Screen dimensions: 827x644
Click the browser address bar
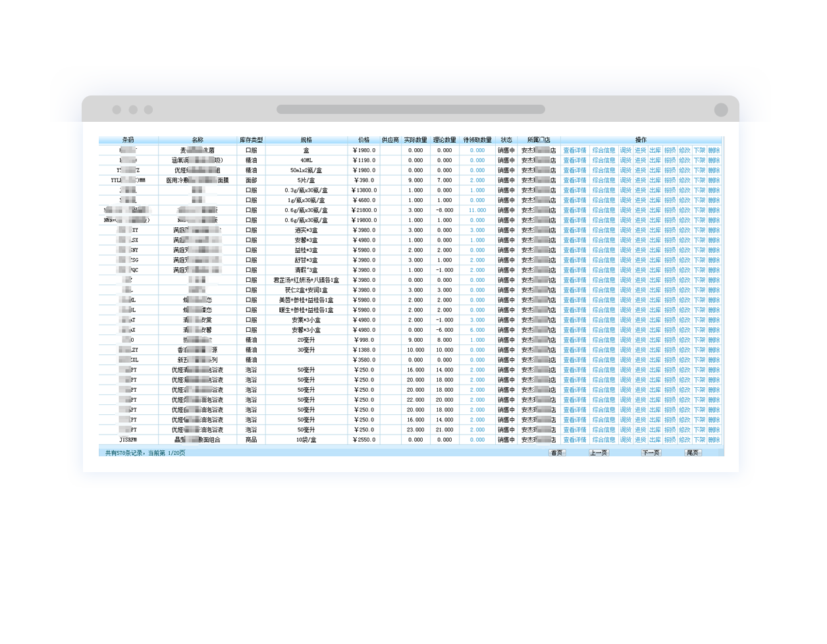click(410, 109)
